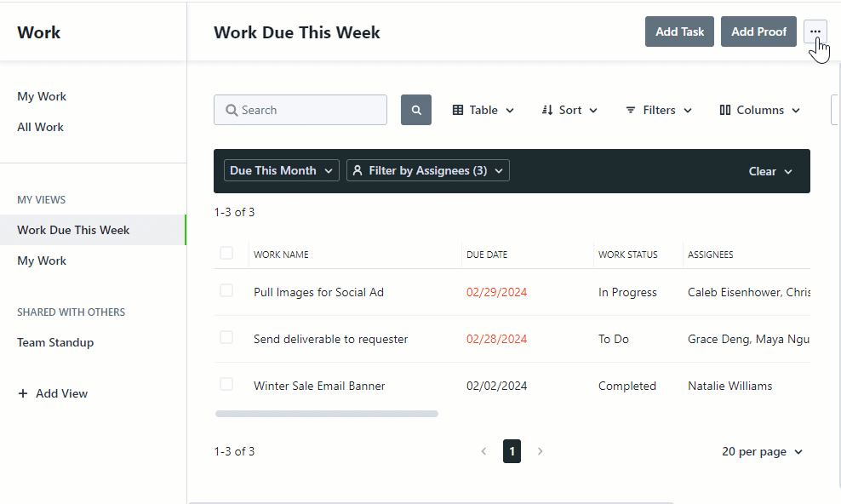Open the Team Standup shared view
This screenshot has width=841, height=504.
coord(55,342)
